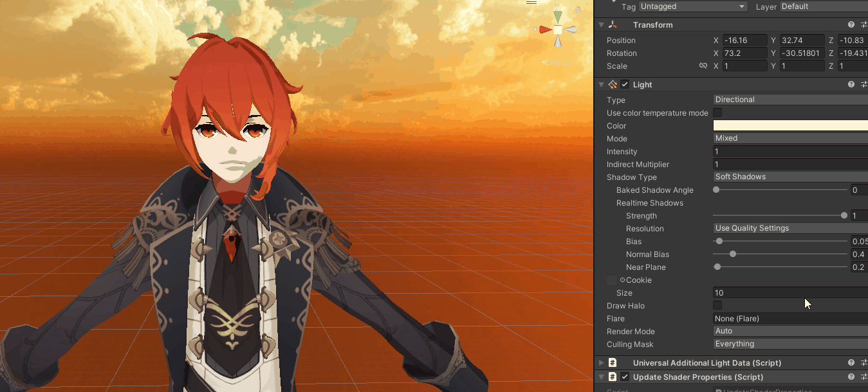This screenshot has width=868, height=392.
Task: Toggle Update Shader Properties script enabled checkbox
Action: point(625,377)
